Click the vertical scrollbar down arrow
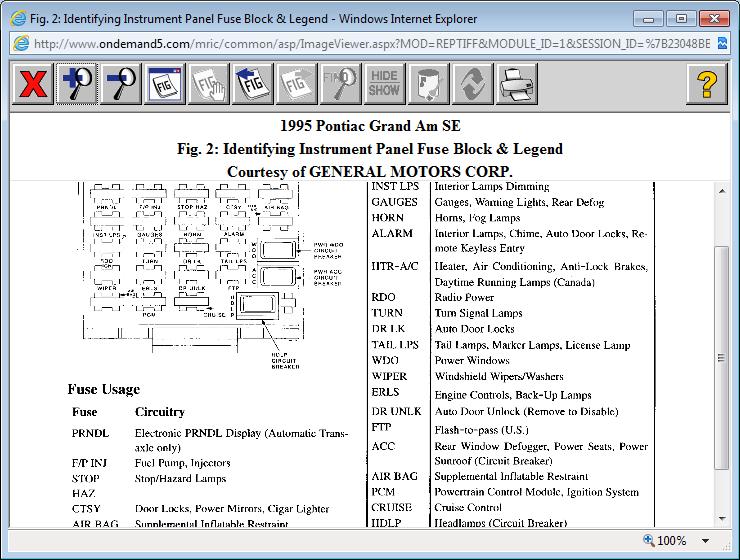 click(721, 518)
